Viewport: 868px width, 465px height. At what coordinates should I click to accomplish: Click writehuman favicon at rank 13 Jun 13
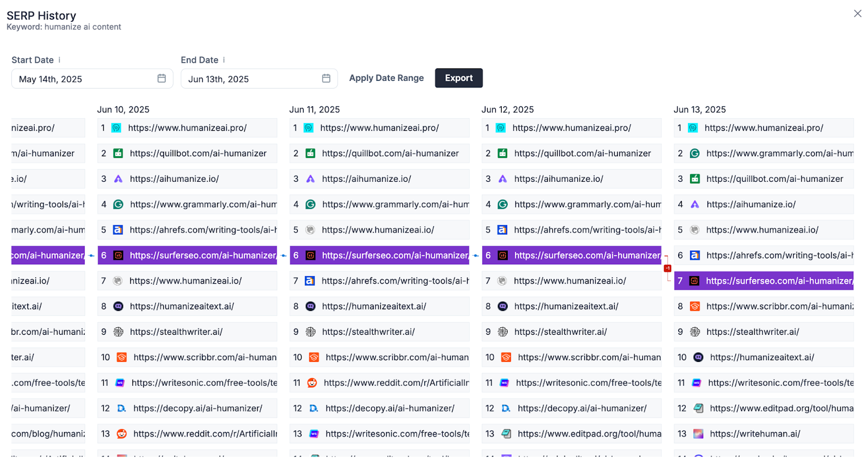click(699, 434)
